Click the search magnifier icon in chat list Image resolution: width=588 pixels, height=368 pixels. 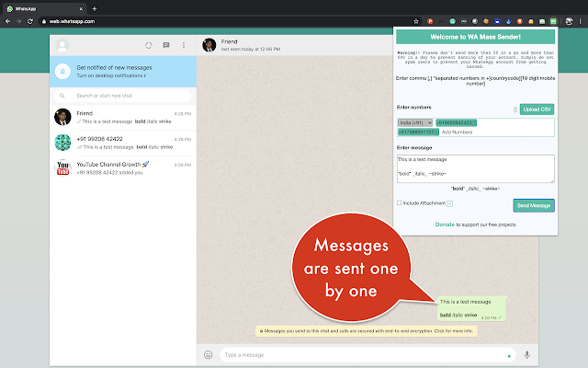point(62,96)
